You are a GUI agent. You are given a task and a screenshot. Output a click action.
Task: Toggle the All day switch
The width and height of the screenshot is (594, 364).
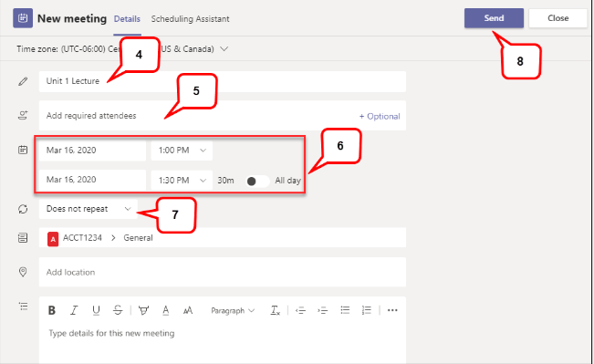257,181
